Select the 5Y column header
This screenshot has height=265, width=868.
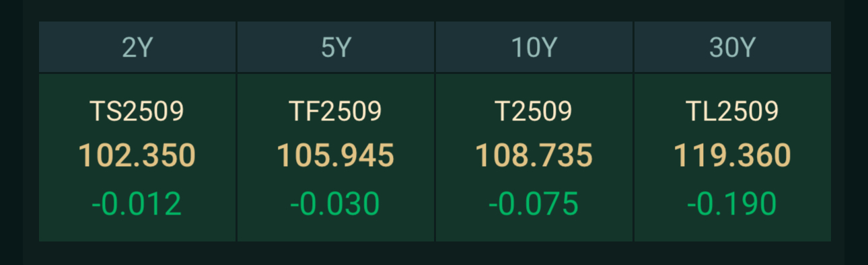pyautogui.click(x=336, y=47)
